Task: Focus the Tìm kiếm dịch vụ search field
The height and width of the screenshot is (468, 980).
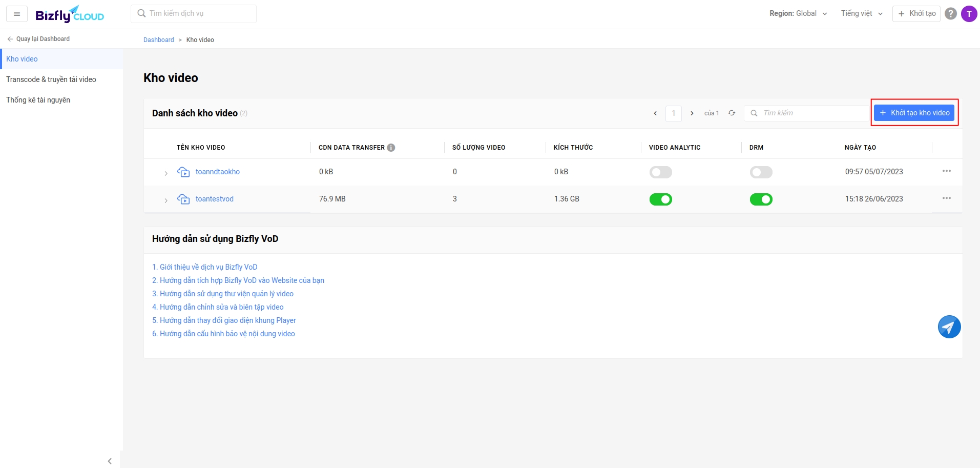Action: pos(194,14)
